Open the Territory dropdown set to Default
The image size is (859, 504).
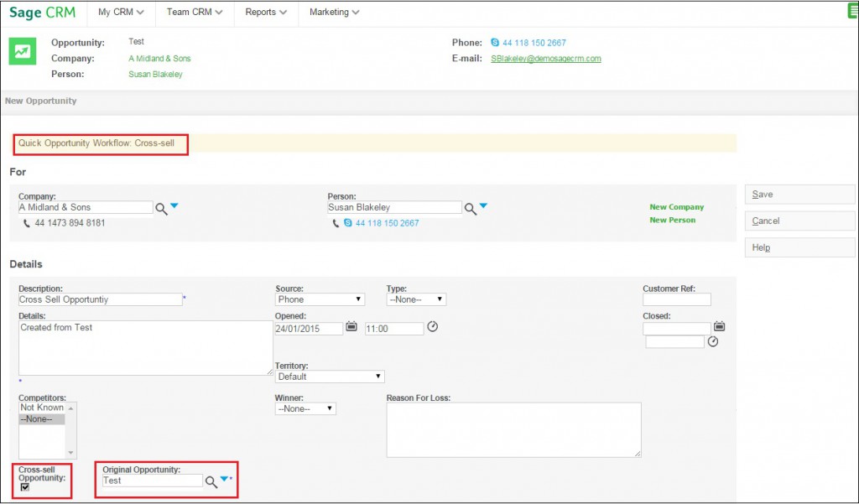[330, 377]
